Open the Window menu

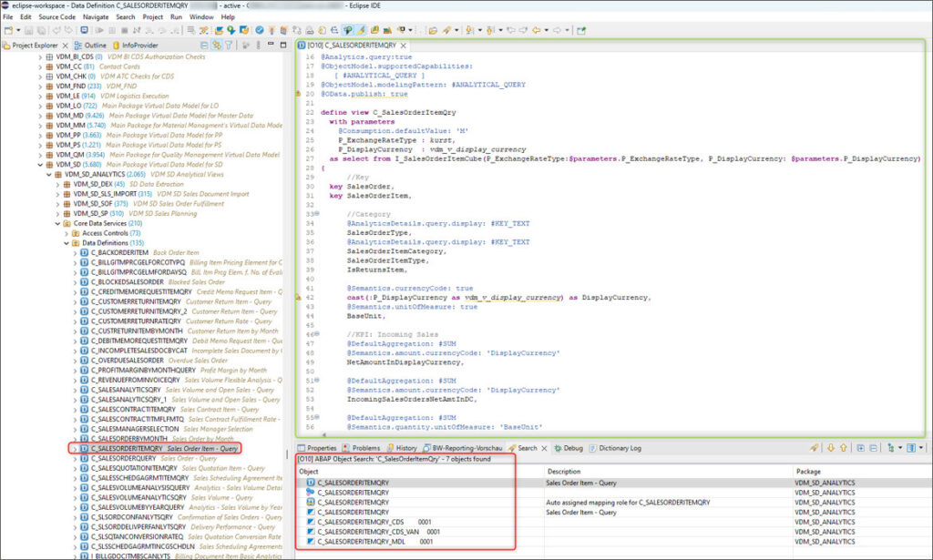pyautogui.click(x=200, y=15)
